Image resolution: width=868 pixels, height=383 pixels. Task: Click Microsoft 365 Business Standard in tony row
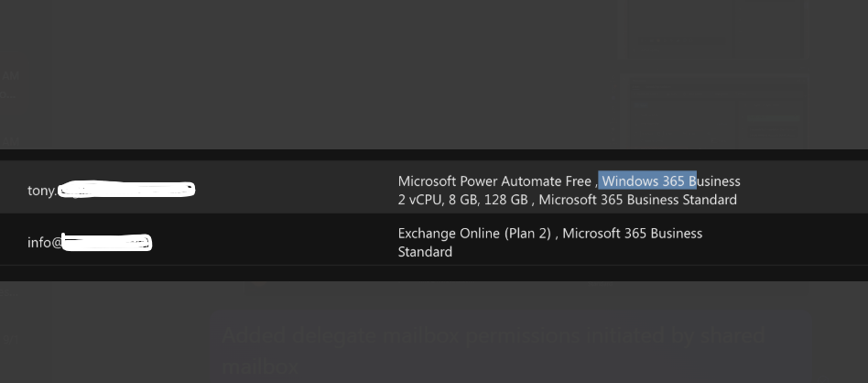click(x=637, y=200)
